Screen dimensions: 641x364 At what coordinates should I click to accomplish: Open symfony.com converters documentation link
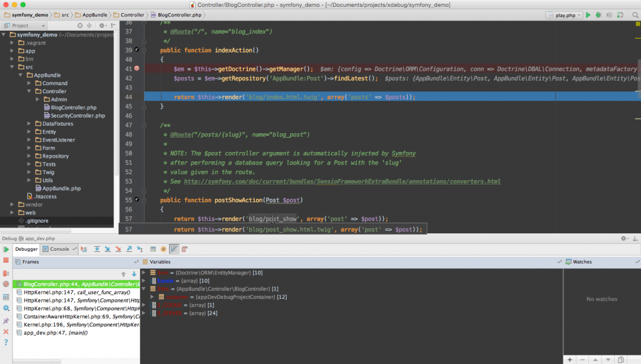point(342,181)
